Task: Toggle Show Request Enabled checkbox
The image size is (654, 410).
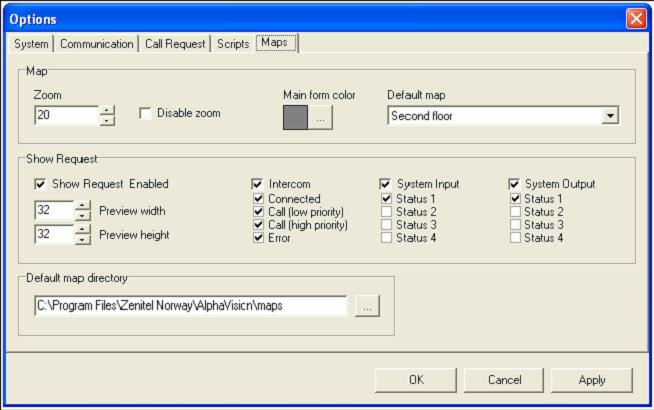Action: pos(41,184)
